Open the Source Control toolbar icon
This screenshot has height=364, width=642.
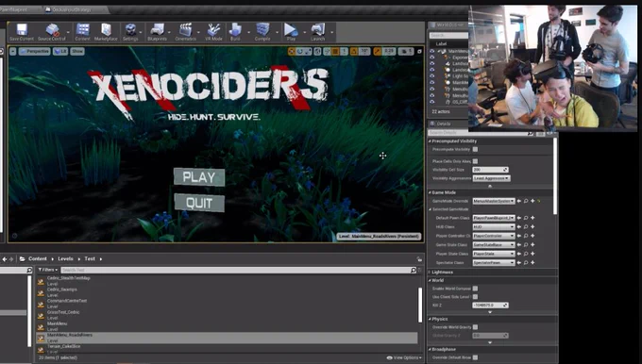pyautogui.click(x=52, y=32)
